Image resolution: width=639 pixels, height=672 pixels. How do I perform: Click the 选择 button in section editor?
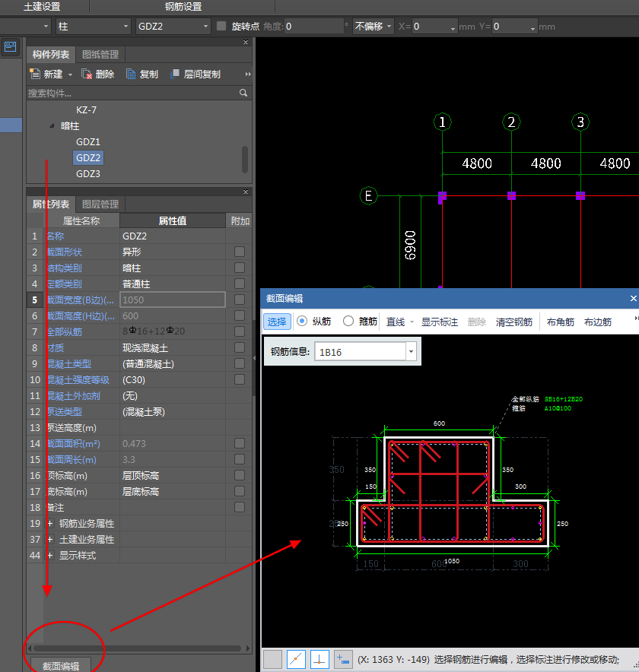(277, 322)
